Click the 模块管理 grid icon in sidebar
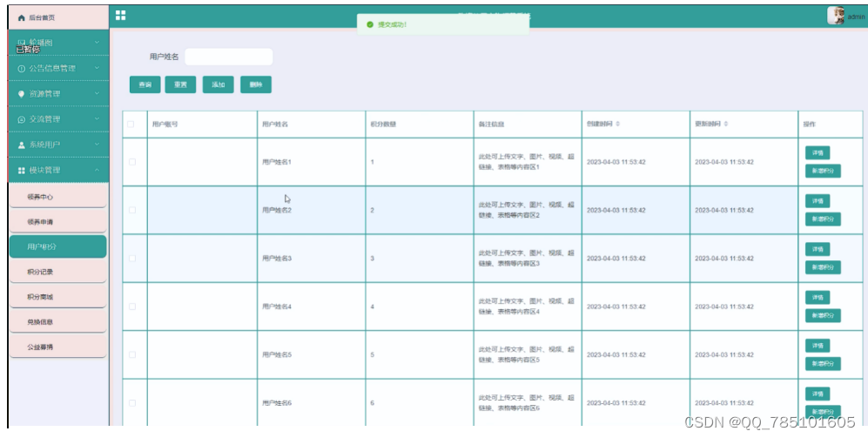 [22, 170]
